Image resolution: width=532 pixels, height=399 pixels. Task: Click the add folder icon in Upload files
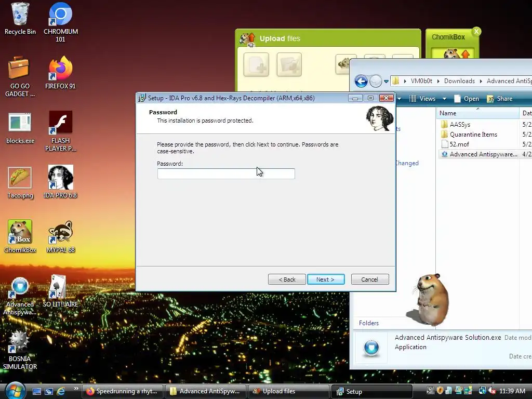(289, 64)
